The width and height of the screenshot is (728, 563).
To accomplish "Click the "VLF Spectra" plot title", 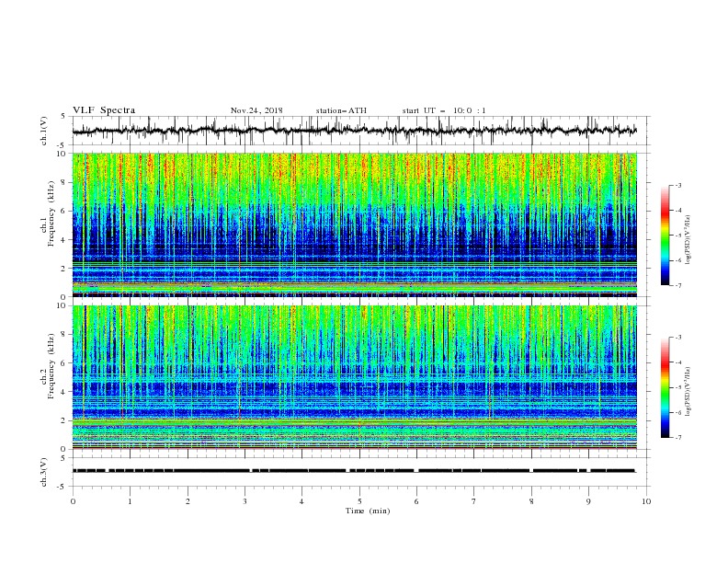I will pyautogui.click(x=104, y=110).
